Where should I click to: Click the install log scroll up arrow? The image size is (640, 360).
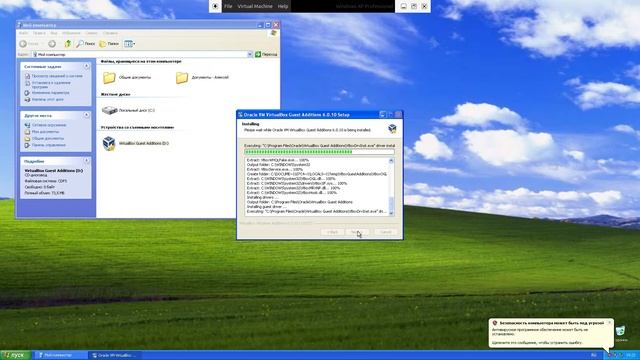click(x=391, y=161)
